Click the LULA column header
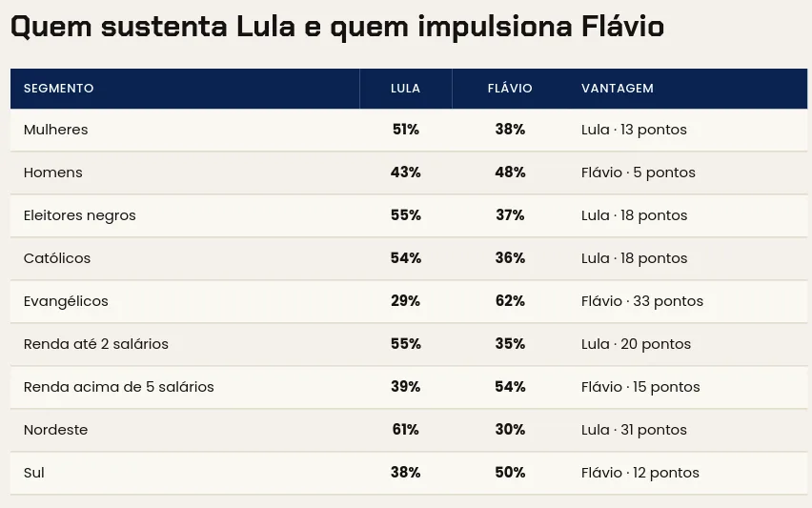The width and height of the screenshot is (812, 508). pos(405,89)
